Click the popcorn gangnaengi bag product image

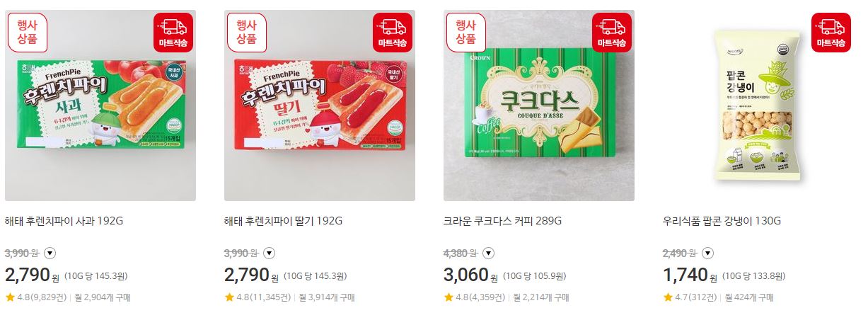click(758, 106)
